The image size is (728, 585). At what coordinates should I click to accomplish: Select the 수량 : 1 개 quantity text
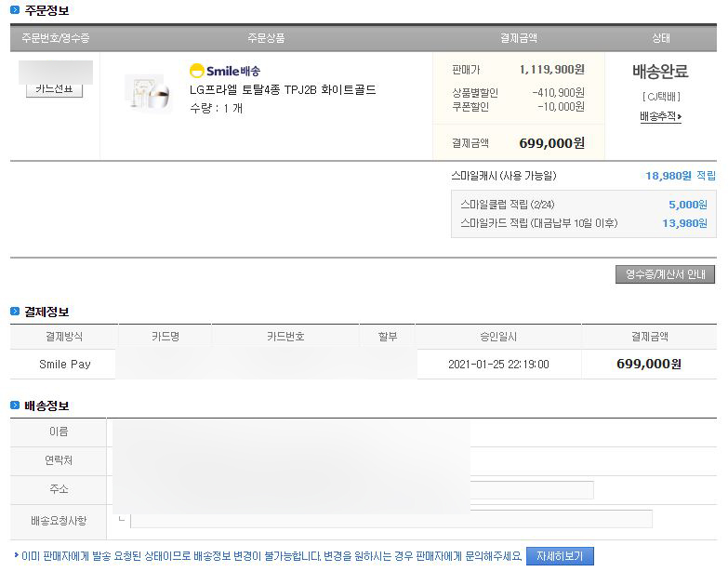pyautogui.click(x=217, y=109)
